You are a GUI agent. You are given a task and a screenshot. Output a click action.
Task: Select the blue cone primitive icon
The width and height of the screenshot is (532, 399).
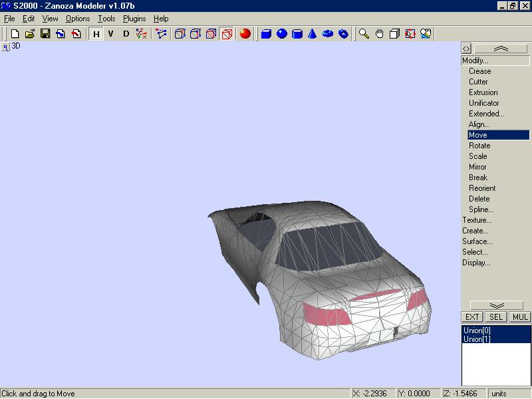tap(313, 33)
